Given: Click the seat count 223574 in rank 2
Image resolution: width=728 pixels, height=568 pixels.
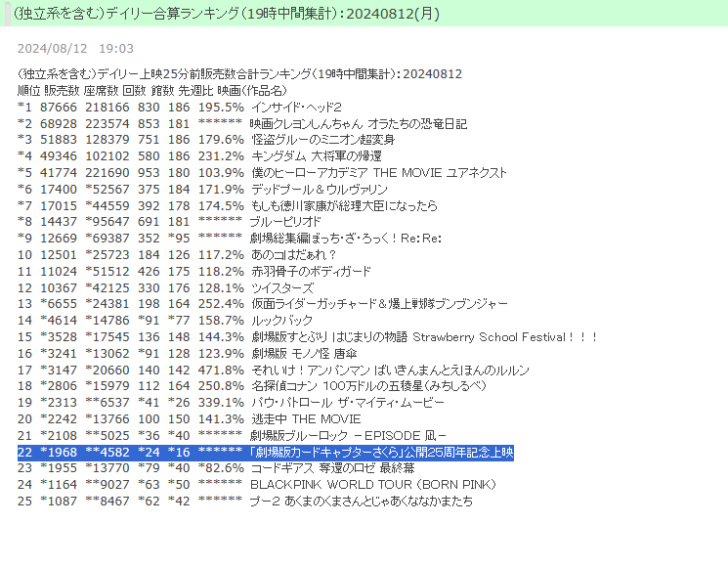Looking at the screenshot, I should (107, 124).
